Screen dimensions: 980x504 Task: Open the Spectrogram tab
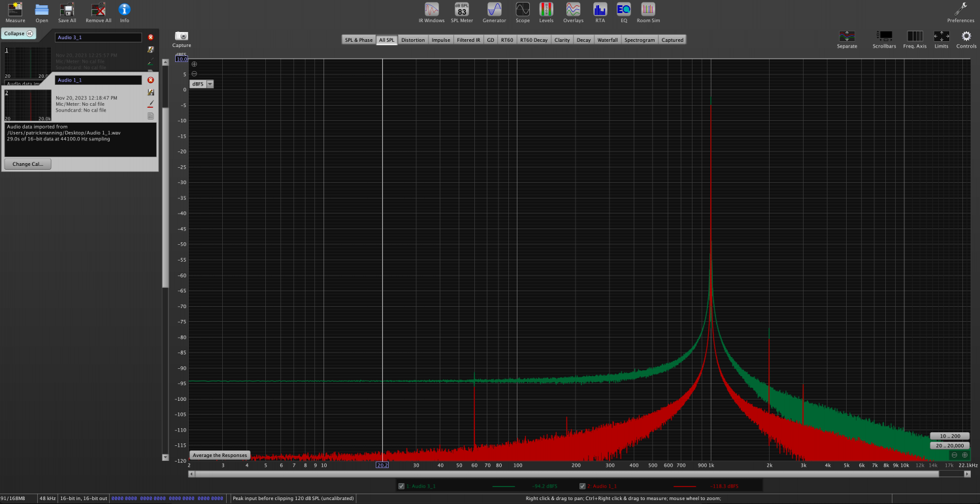click(x=640, y=40)
